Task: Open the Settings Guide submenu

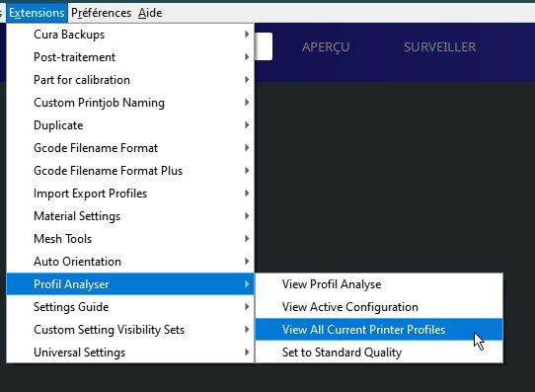Action: (x=130, y=307)
